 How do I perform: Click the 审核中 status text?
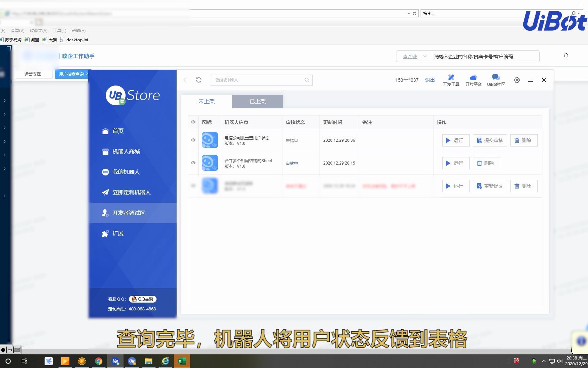pos(292,164)
